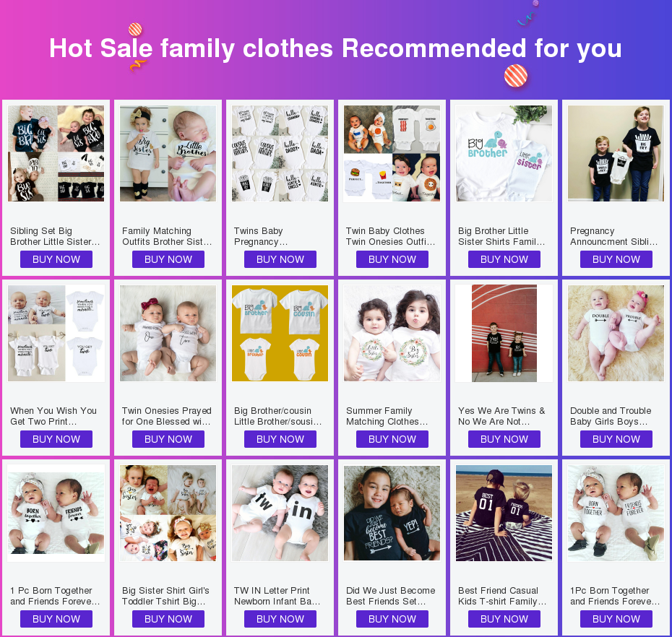This screenshot has width=672, height=637.
Task: Click BUY NOW for last Born Together item
Action: point(616,619)
